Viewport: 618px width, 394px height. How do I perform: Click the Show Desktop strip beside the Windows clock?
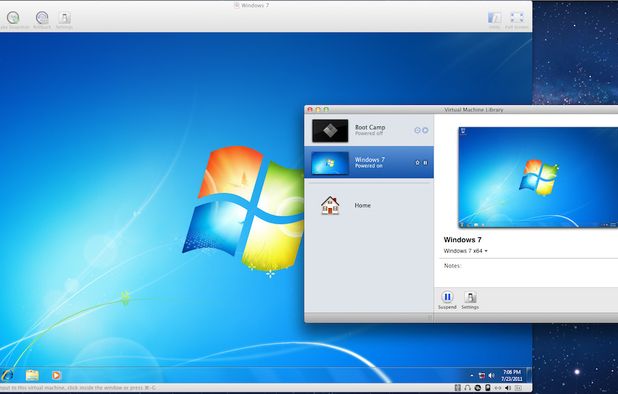[x=529, y=375]
